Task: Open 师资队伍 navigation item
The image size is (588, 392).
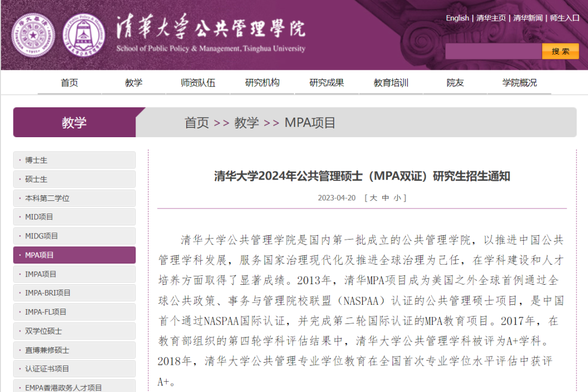Action: (198, 83)
